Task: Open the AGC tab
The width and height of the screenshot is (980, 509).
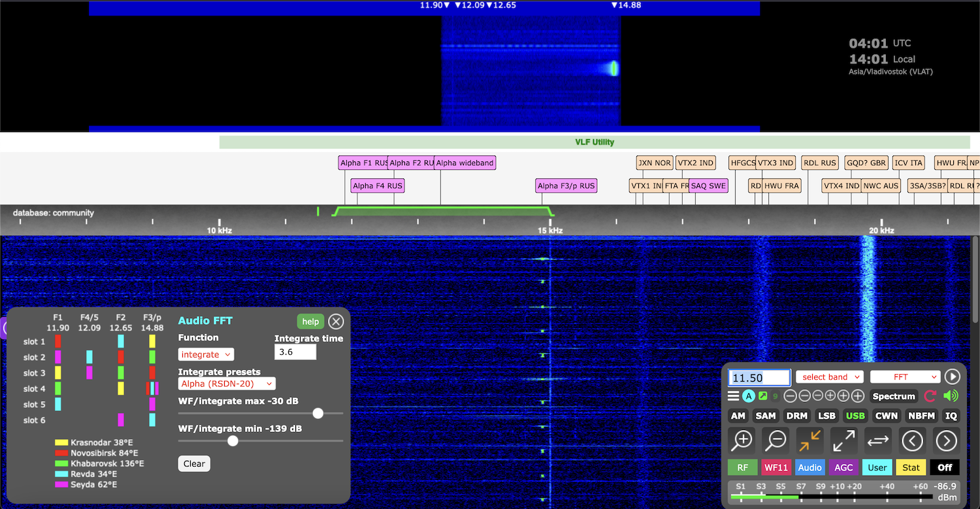Action: [x=844, y=467]
